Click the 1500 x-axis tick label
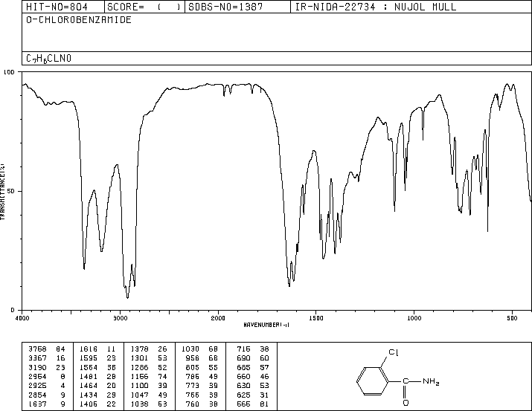Image resolution: width=532 pixels, height=411 pixels. coord(316,318)
